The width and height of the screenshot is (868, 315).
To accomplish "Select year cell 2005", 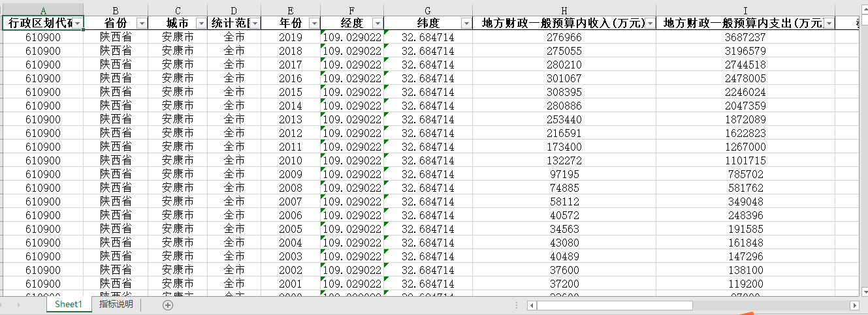I will point(290,229).
